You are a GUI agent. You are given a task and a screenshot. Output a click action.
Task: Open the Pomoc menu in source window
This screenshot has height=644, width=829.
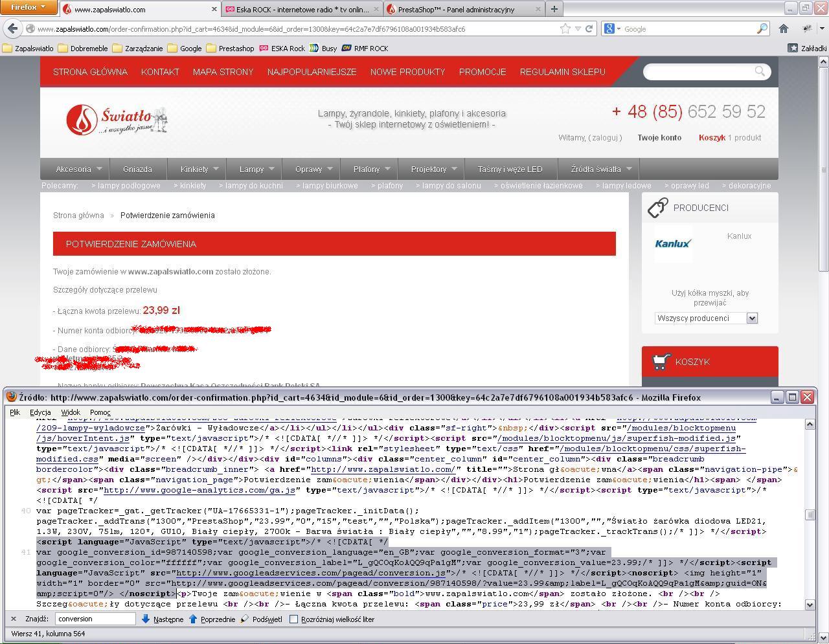(100, 412)
